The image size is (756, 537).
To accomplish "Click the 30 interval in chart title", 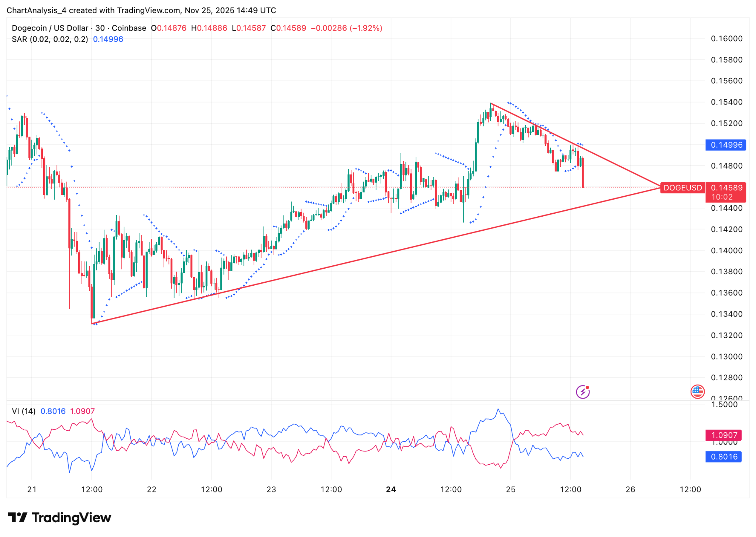I will pyautogui.click(x=100, y=28).
